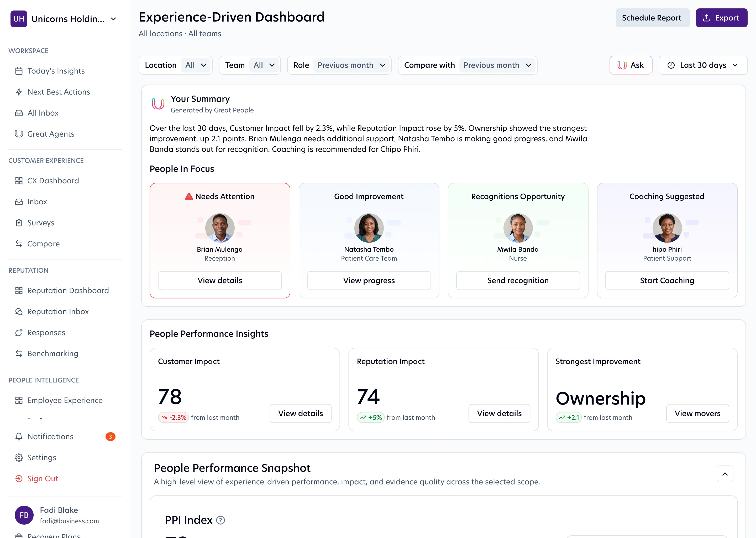
Task: Click Mwila Banda's profile photo
Action: click(x=518, y=228)
